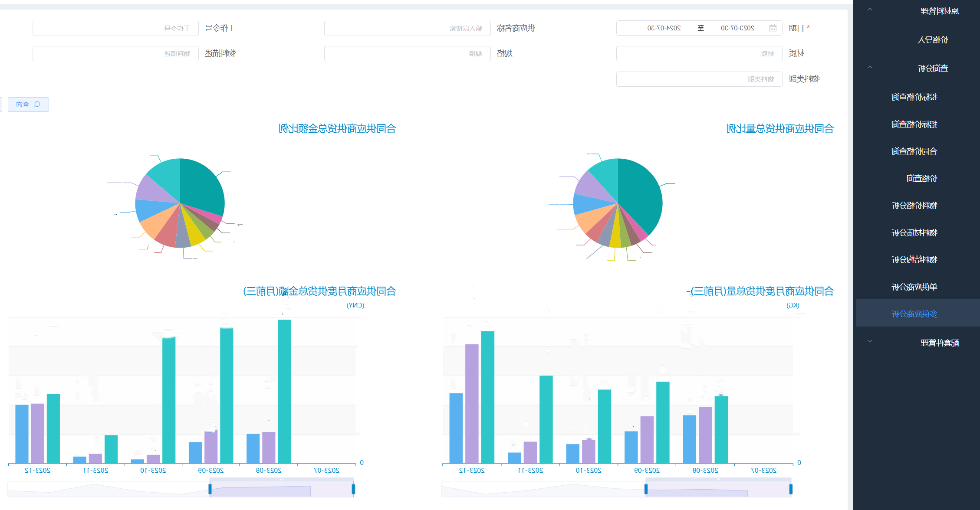Go to 招标价格查询 page
The image size is (980, 510).
(914, 124)
